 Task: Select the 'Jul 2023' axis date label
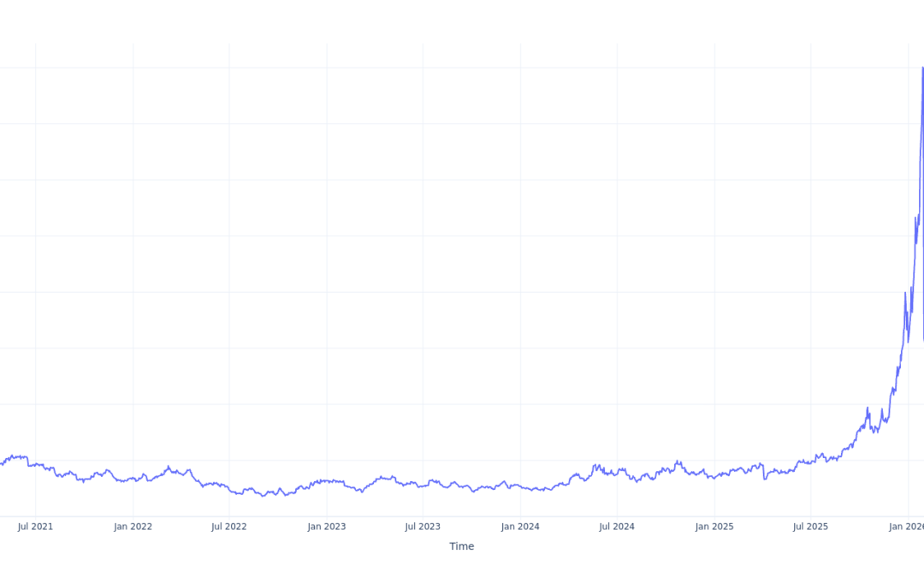[x=423, y=527]
